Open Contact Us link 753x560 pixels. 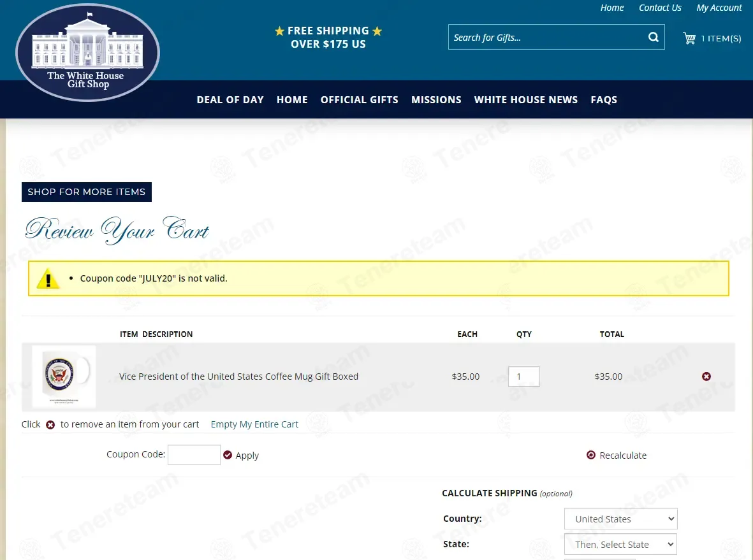tap(660, 8)
